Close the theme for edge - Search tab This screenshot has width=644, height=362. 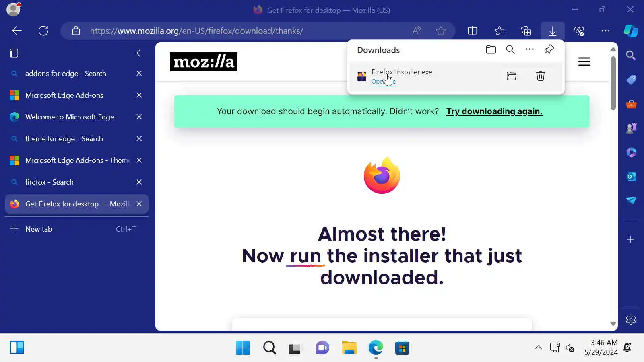pyautogui.click(x=139, y=139)
